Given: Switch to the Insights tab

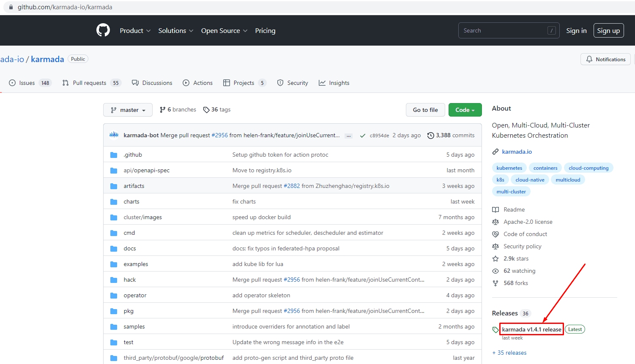Looking at the screenshot, I should point(334,83).
